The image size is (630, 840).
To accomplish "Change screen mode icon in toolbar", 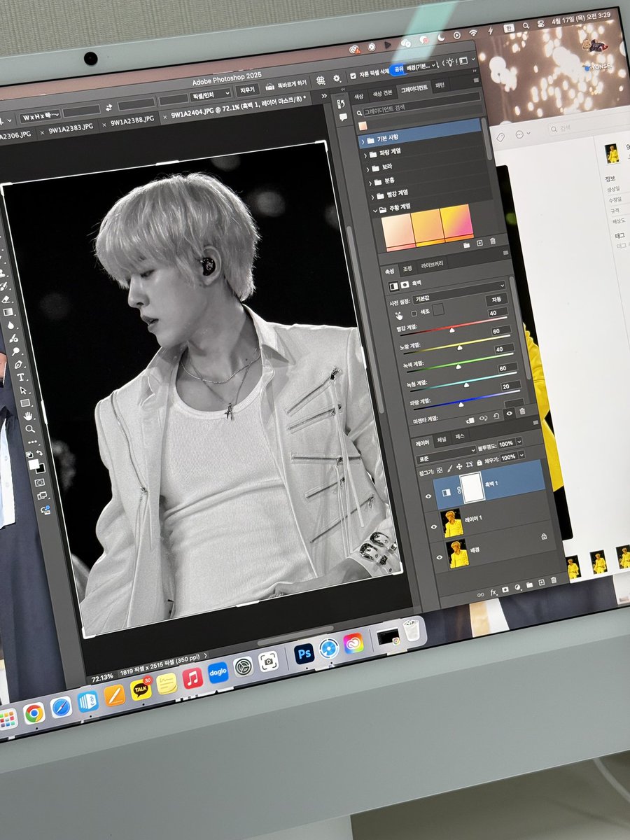I will pyautogui.click(x=42, y=496).
